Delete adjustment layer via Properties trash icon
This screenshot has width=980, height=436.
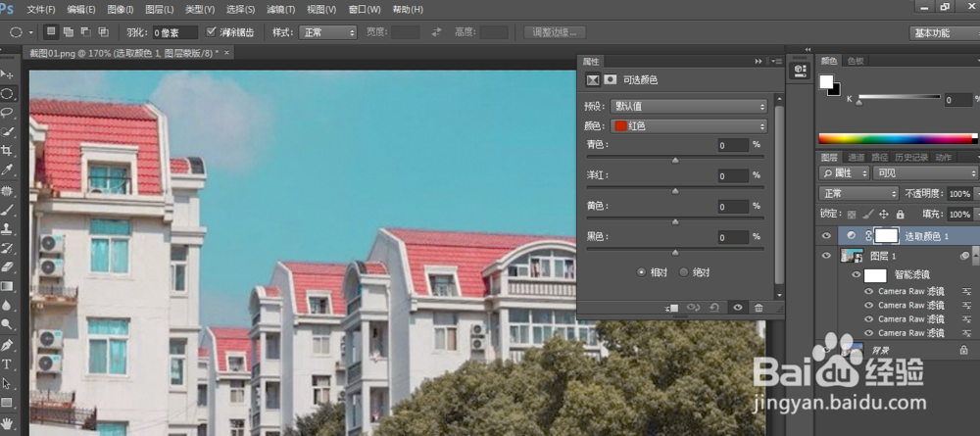(x=759, y=308)
